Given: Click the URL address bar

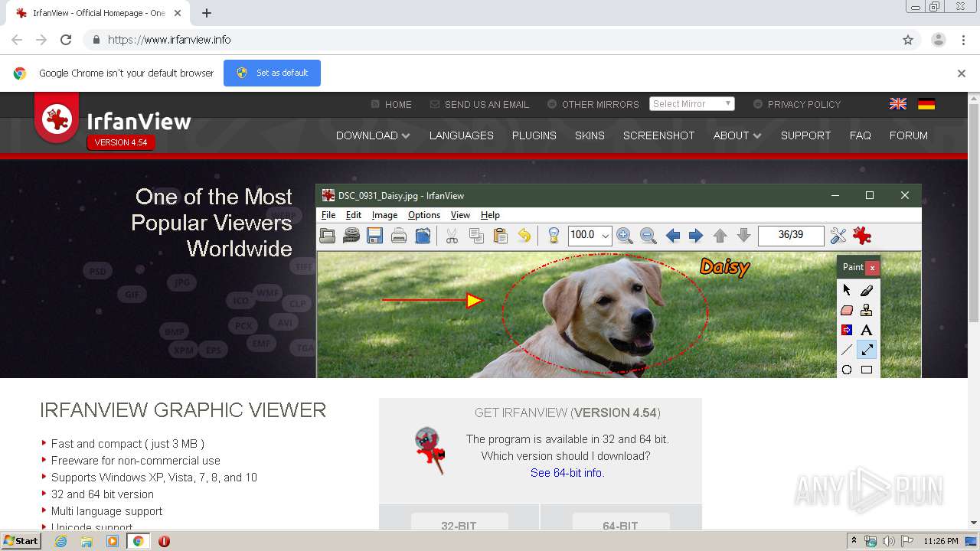Looking at the screenshot, I should (490, 40).
